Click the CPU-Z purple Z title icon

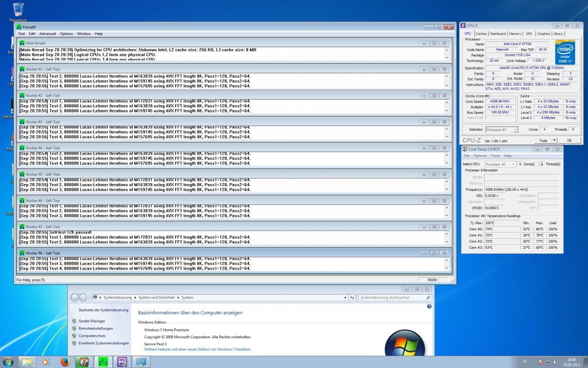[x=463, y=26]
